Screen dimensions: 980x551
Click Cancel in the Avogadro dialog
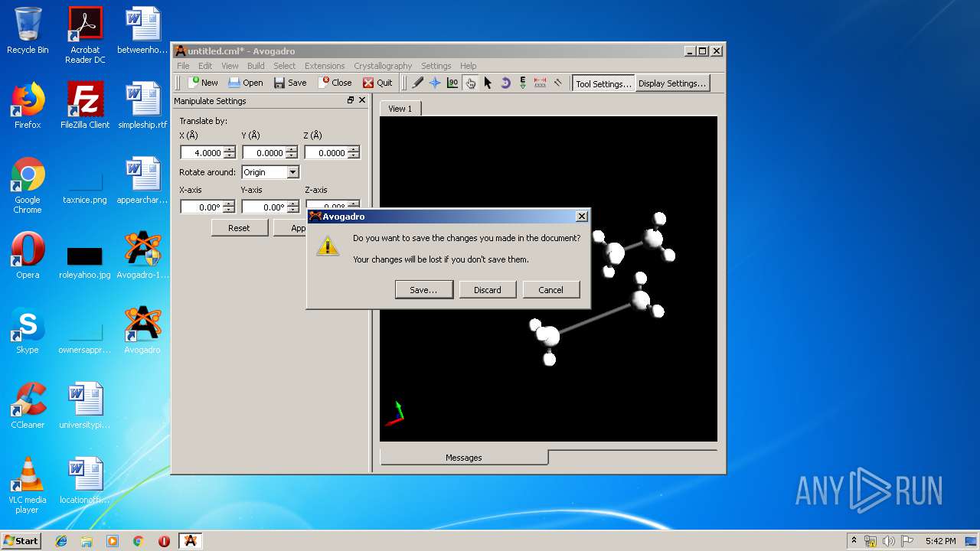coord(550,290)
